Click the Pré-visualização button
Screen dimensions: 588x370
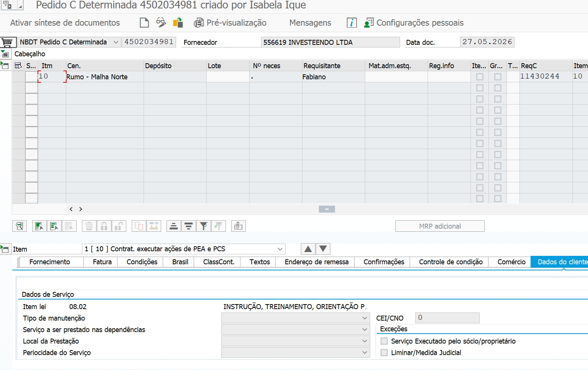point(230,23)
